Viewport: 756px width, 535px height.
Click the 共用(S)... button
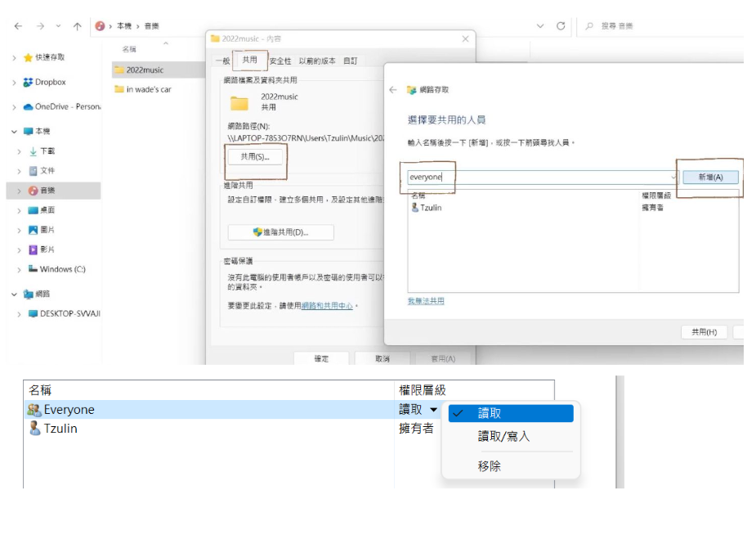(x=255, y=157)
